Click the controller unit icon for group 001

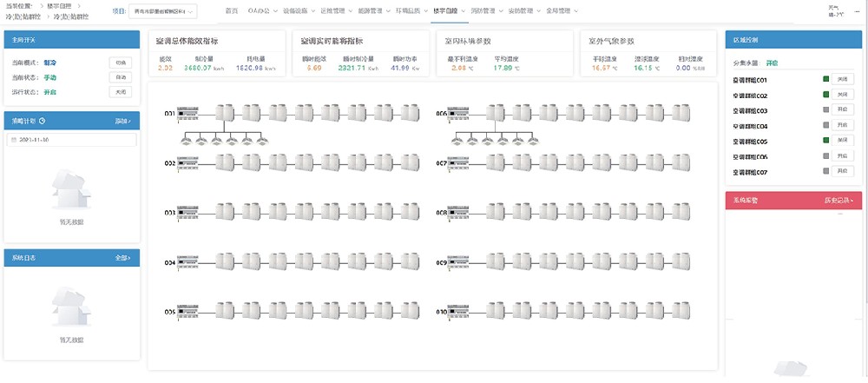point(188,113)
